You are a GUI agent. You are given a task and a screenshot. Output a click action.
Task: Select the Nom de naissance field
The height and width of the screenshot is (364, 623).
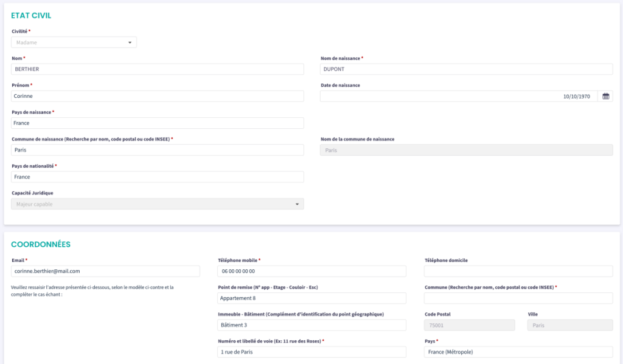(466, 69)
